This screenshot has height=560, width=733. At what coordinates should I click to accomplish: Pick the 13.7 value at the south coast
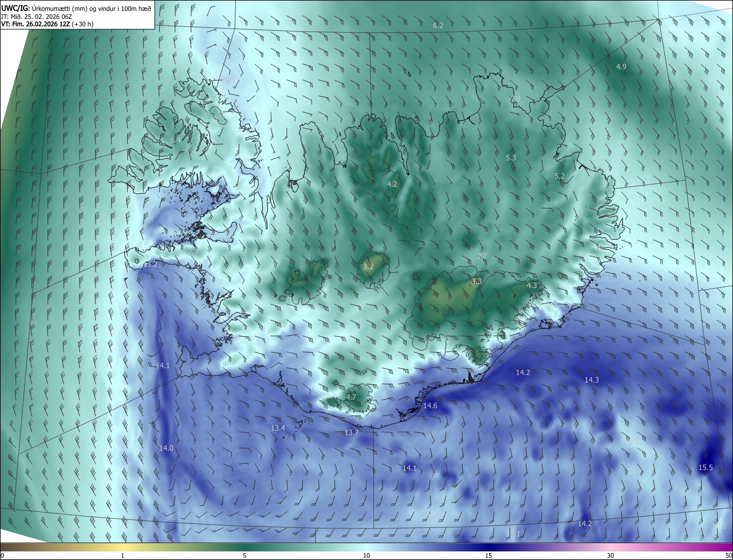coord(351,433)
